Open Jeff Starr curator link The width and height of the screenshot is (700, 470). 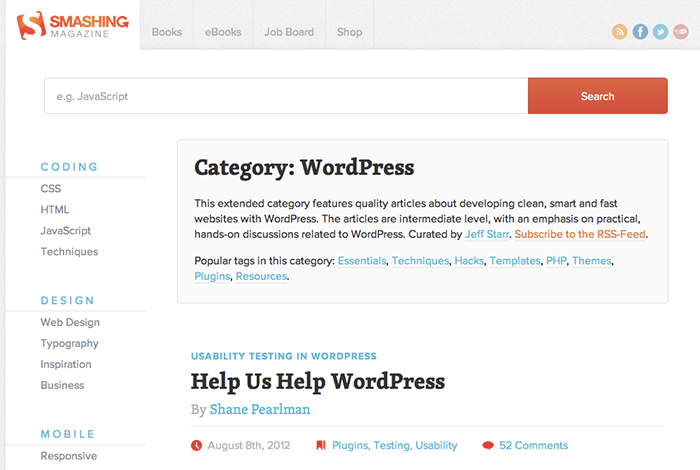pos(487,234)
